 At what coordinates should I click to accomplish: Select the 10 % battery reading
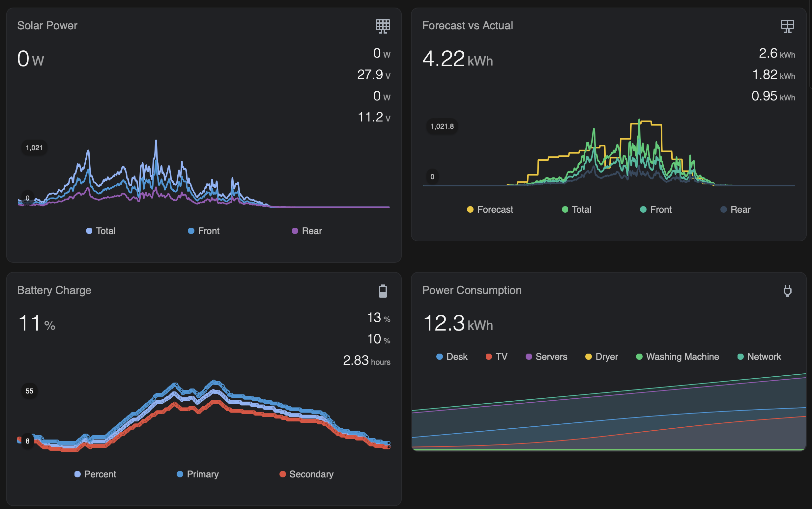click(x=378, y=339)
